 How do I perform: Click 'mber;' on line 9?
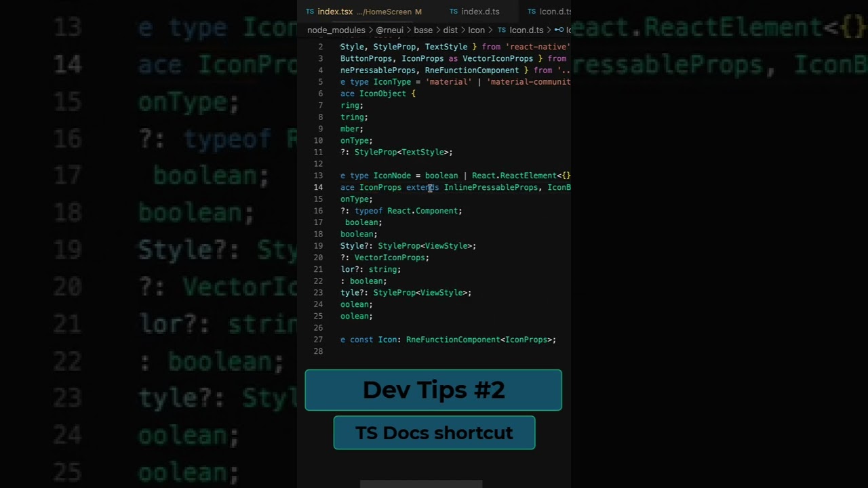click(x=352, y=129)
